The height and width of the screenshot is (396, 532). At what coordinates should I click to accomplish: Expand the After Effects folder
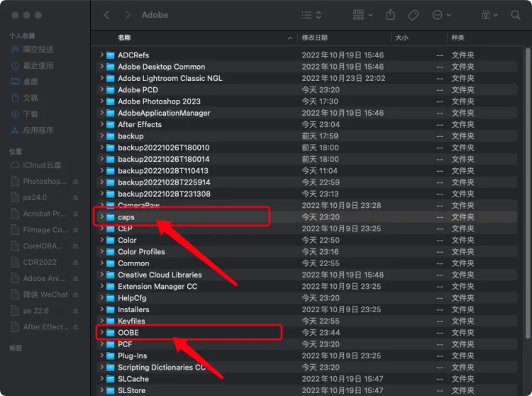(x=101, y=124)
